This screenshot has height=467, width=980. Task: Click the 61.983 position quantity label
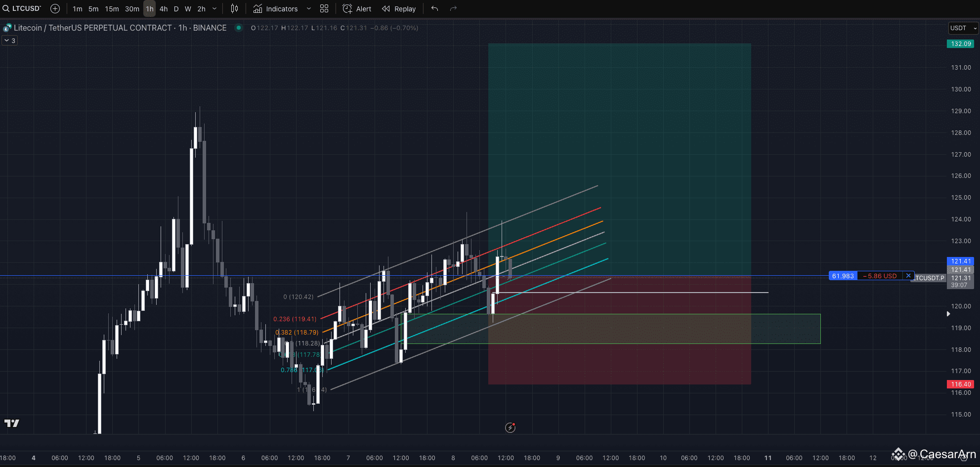843,276
